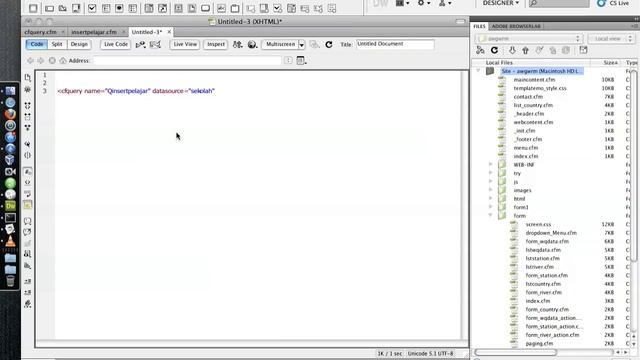Switch to Code view

tap(37, 44)
